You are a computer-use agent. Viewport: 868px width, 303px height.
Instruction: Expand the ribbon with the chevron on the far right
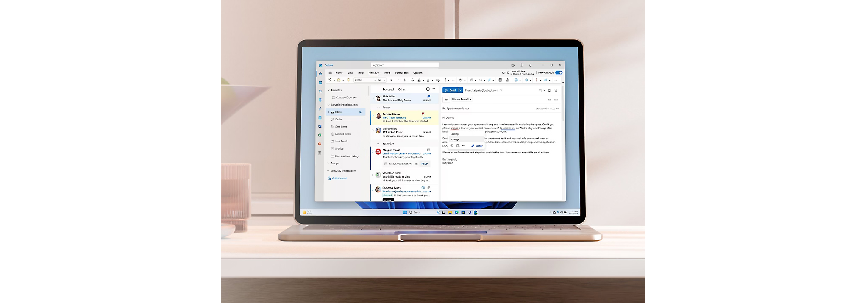click(x=563, y=82)
